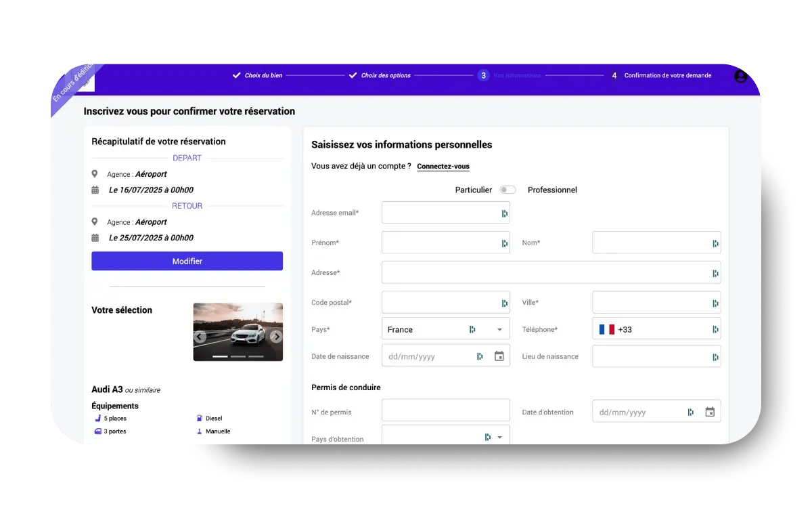Click the return date calendar icon
This screenshot has width=812, height=508.
pyautogui.click(x=95, y=238)
